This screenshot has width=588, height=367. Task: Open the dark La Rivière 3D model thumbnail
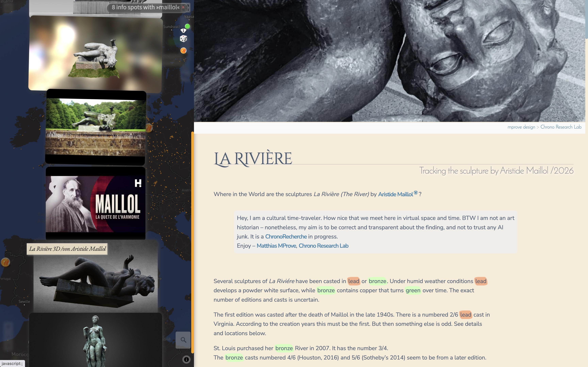96,282
